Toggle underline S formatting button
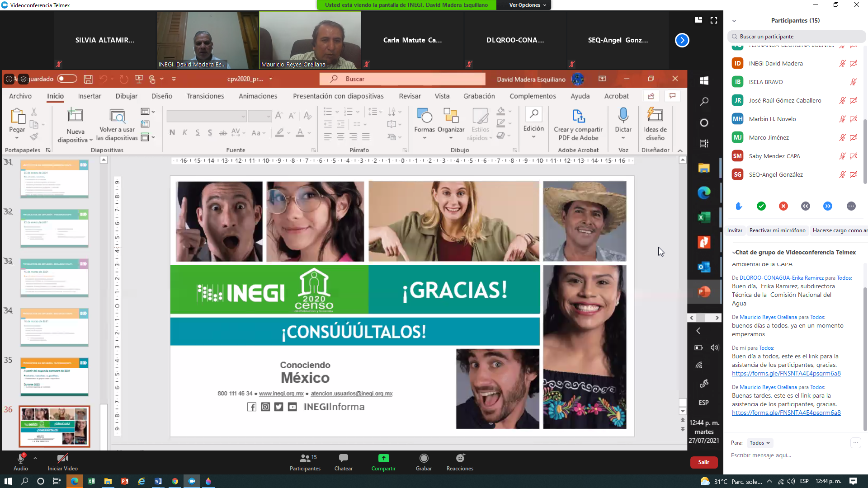The width and height of the screenshot is (868, 488). click(x=198, y=132)
